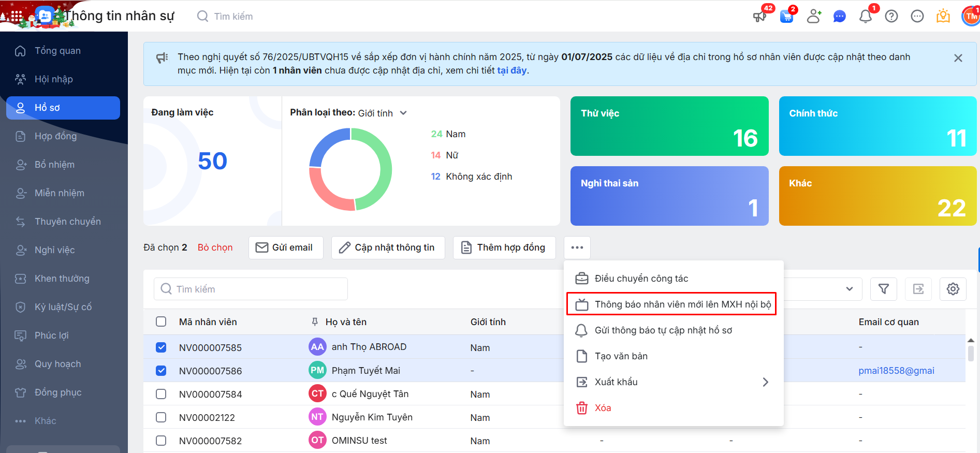980x453 pixels.
Task: Click the Bỏ chọn link
Action: [x=215, y=247]
